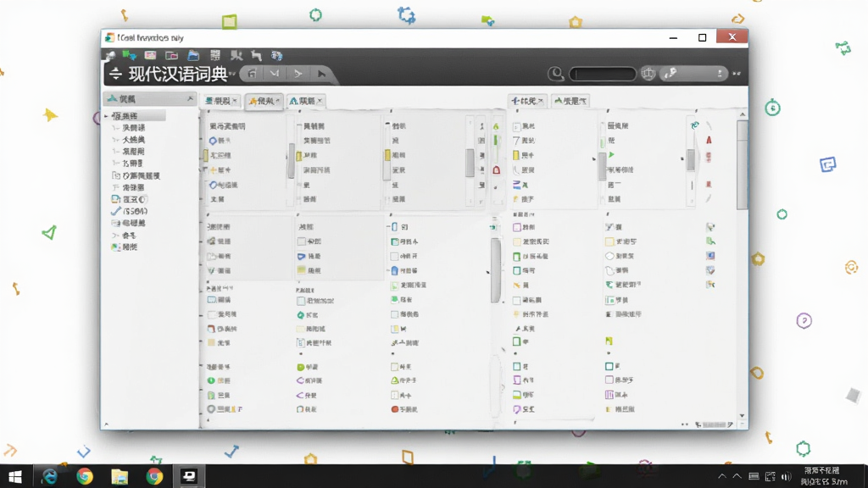This screenshot has width=868, height=488.
Task: Close the tab with blue A icon
Action: (320, 101)
